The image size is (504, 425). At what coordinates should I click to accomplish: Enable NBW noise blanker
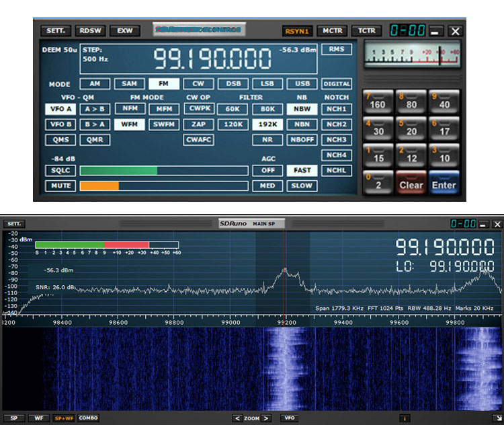(x=302, y=109)
